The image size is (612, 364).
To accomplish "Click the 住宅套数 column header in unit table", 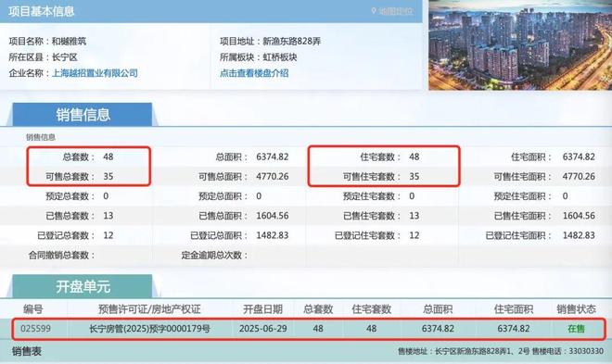I will click(372, 309).
